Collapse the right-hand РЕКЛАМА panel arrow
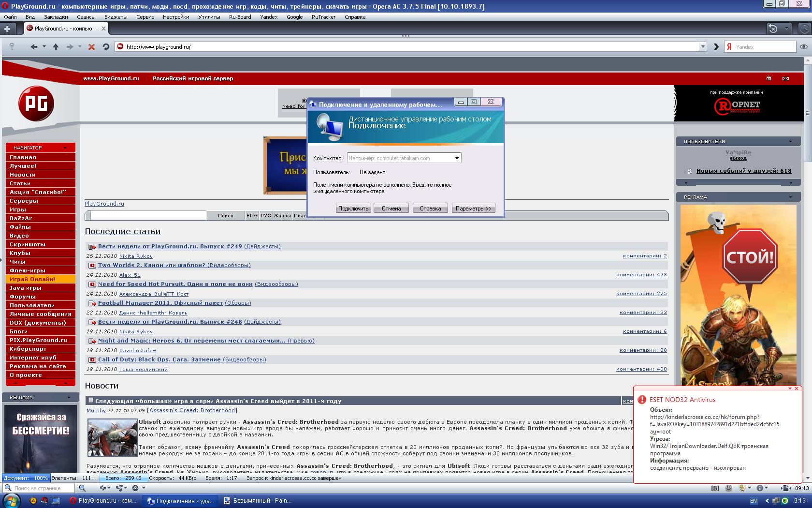Viewport: 812px width, 508px height. click(791, 197)
